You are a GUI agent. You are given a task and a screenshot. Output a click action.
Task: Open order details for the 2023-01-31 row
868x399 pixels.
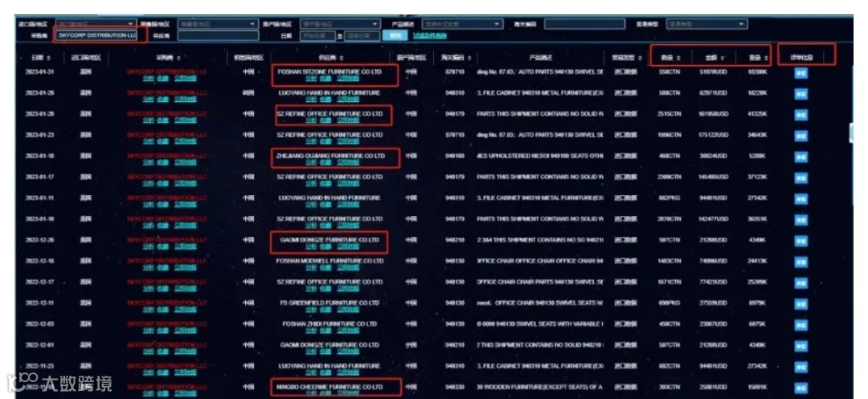800,74
